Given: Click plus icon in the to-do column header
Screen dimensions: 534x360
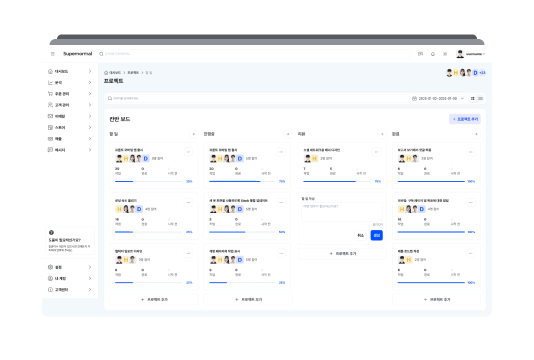Looking at the screenshot, I should 194,134.
